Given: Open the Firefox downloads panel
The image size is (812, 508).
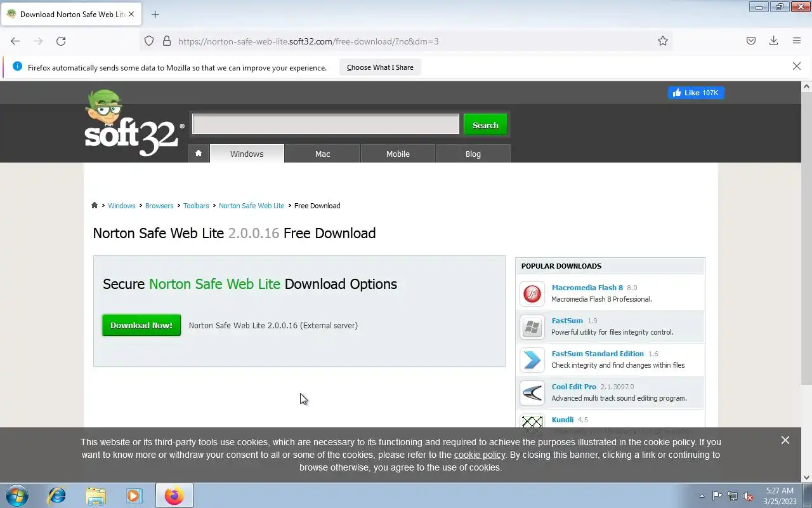Looking at the screenshot, I should (x=774, y=41).
